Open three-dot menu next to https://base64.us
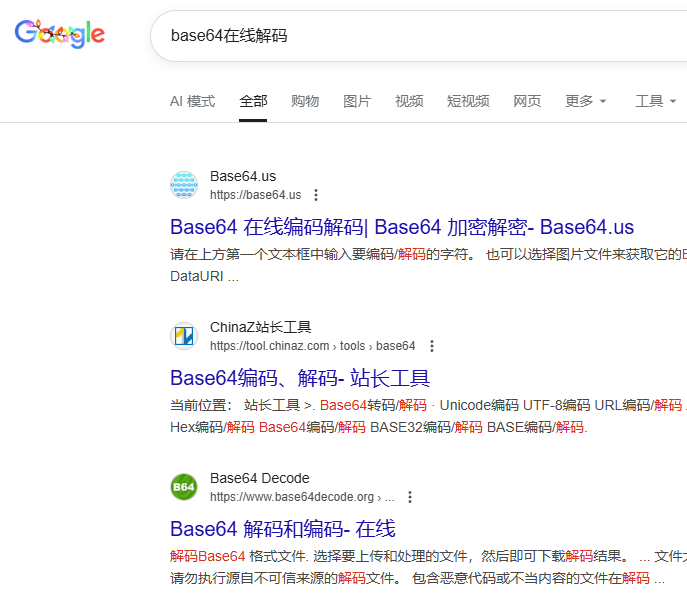The image size is (687, 594). (316, 195)
